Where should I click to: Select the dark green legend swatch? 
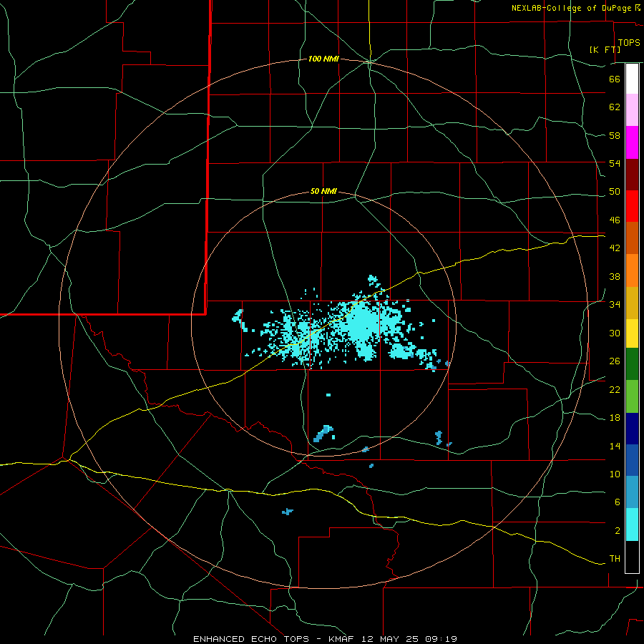coord(632,364)
